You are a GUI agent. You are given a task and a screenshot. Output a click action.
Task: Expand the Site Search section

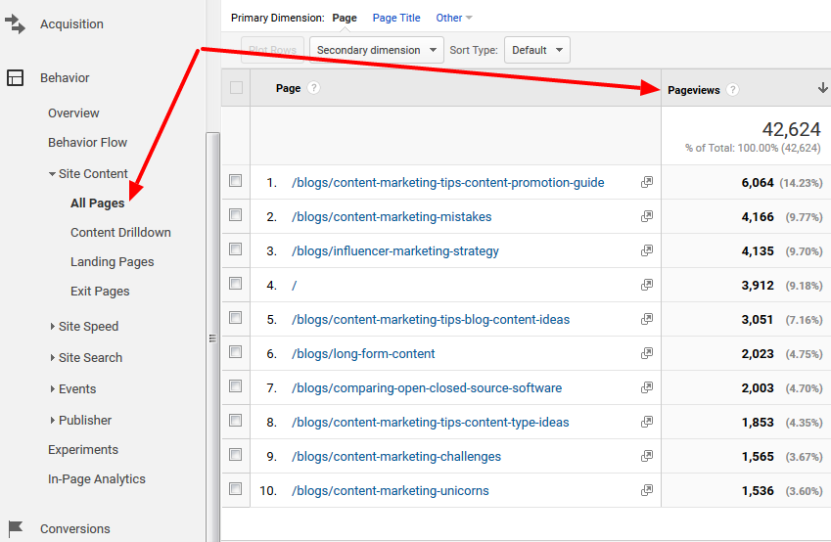[52, 358]
